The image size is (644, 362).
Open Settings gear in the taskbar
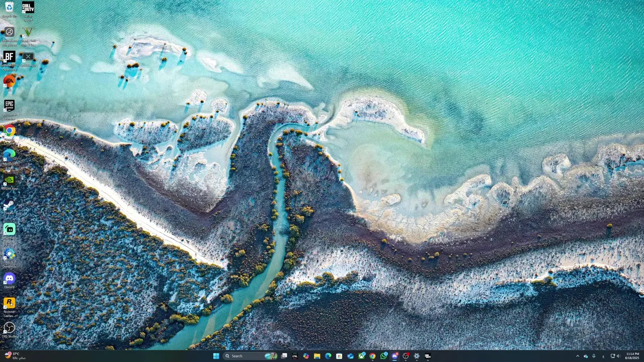(417, 356)
